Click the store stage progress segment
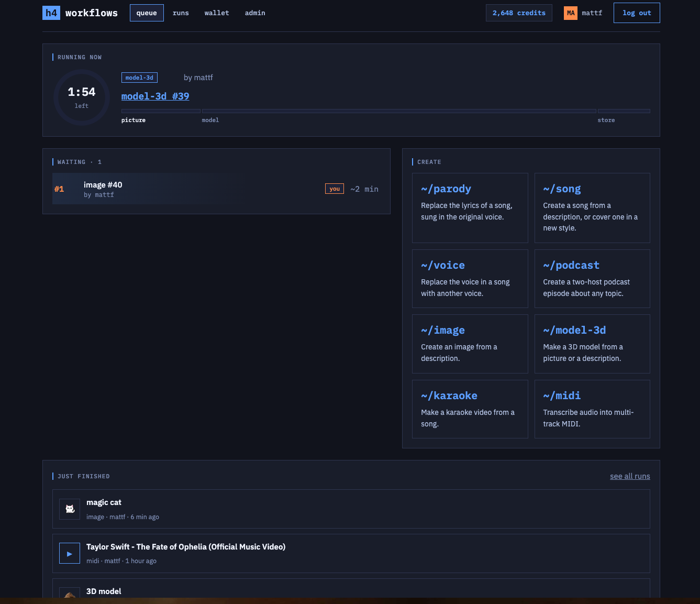This screenshot has height=604, width=700. pos(624,111)
